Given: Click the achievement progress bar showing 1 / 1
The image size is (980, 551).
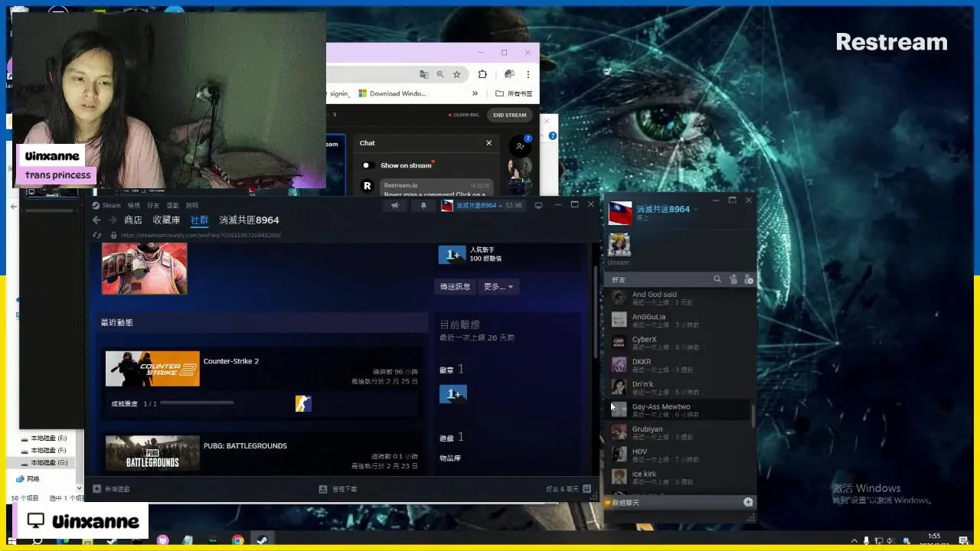Looking at the screenshot, I should pos(197,403).
